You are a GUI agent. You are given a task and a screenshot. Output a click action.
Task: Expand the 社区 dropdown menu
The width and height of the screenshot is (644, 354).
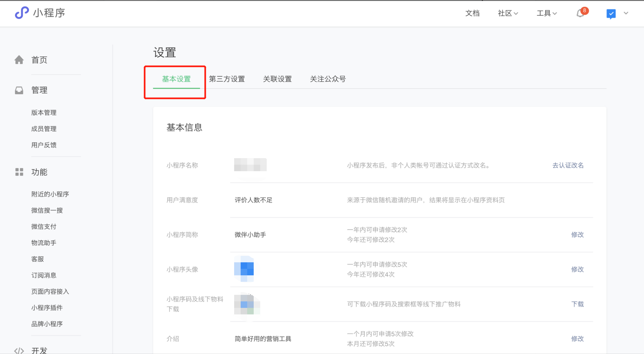click(x=507, y=13)
